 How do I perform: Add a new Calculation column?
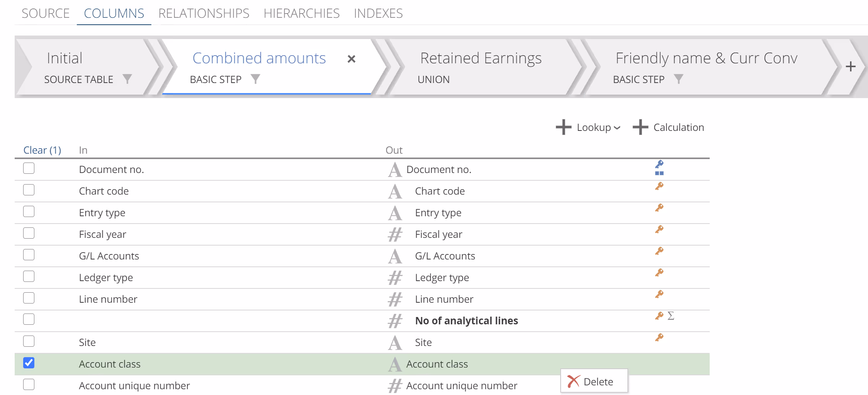coord(668,127)
